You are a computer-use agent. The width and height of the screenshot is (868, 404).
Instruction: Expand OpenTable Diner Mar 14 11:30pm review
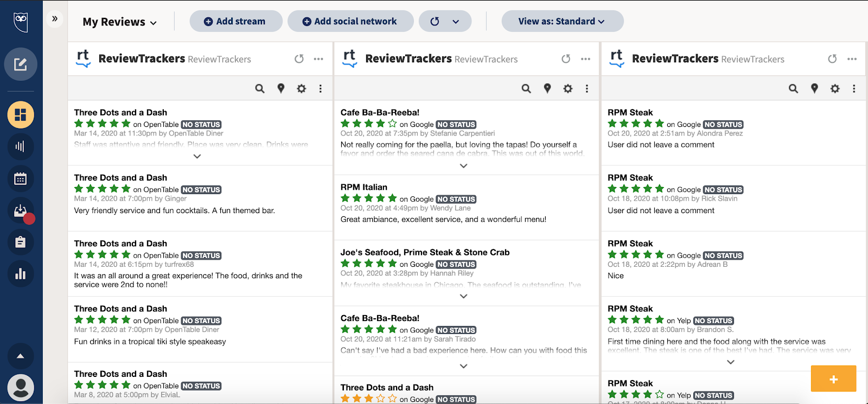197,156
